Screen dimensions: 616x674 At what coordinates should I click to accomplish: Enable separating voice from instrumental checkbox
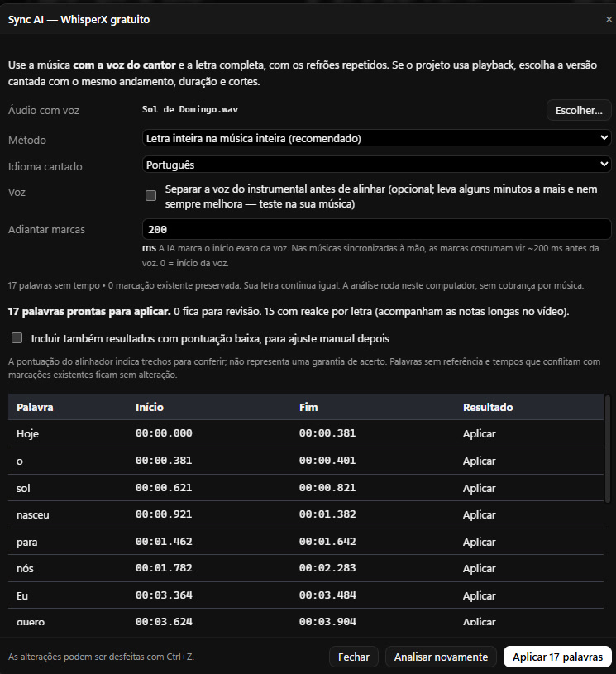(x=150, y=195)
